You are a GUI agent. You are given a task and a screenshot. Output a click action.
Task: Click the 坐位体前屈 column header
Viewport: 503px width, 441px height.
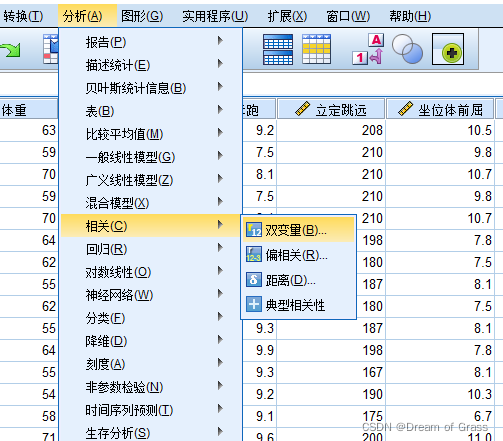[x=440, y=109]
